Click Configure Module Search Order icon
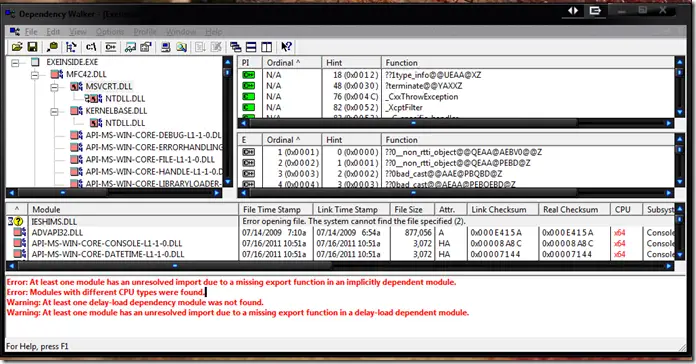Viewport: 696px width, 364px height. [182, 47]
